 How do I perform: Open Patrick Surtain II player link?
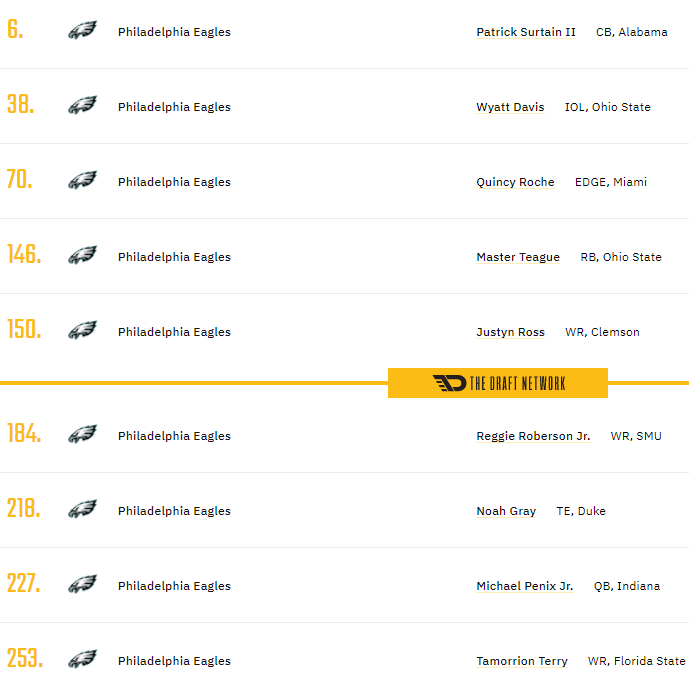[526, 32]
